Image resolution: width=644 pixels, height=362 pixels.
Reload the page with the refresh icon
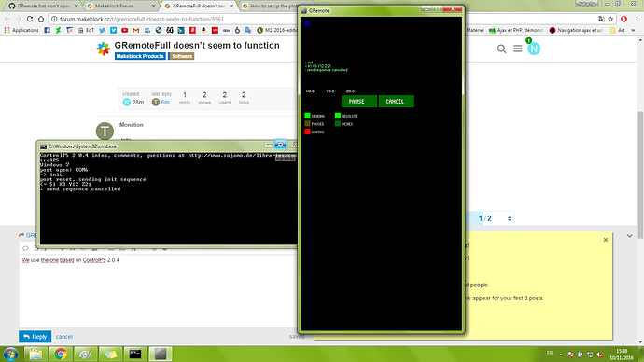(30, 19)
